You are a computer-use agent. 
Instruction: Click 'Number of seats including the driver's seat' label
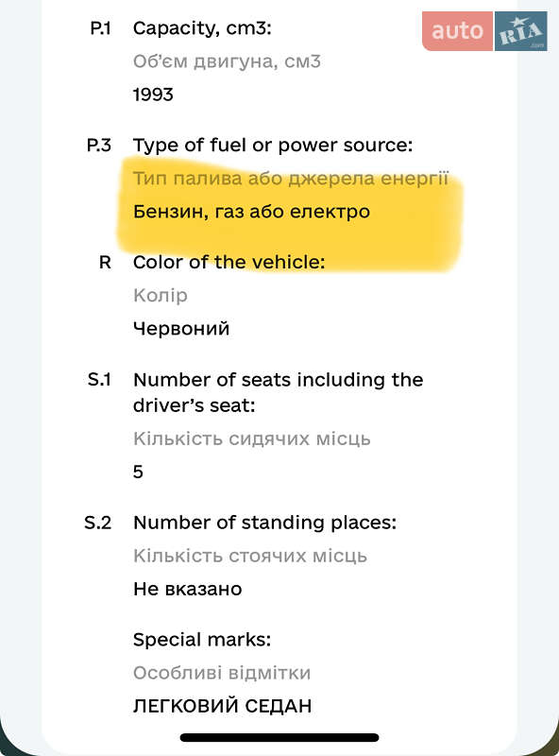pos(278,392)
